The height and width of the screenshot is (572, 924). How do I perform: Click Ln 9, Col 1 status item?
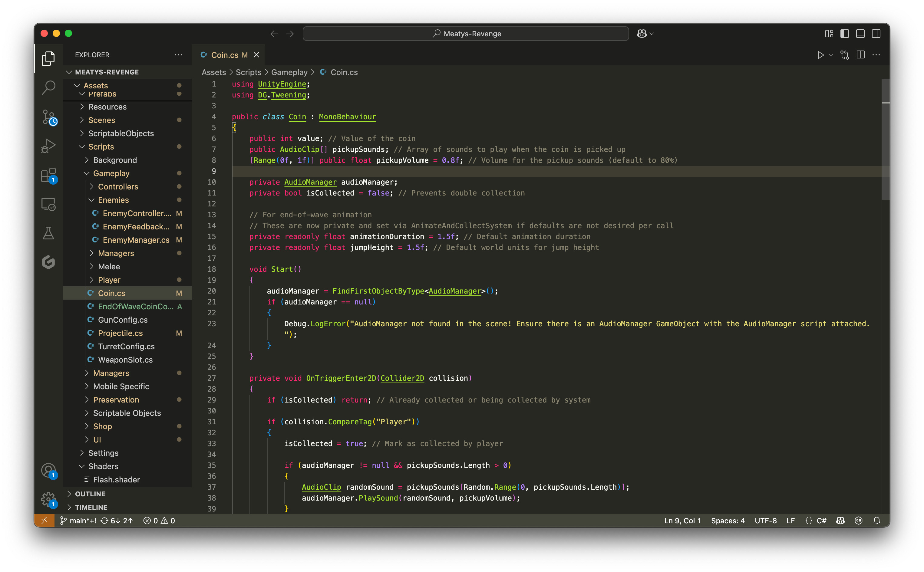pyautogui.click(x=683, y=521)
